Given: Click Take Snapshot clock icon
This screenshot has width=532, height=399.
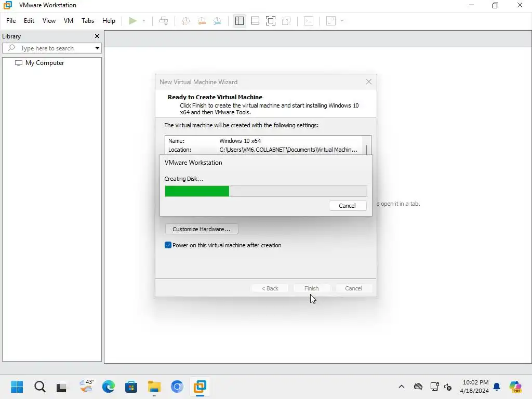Looking at the screenshot, I should pos(185,21).
